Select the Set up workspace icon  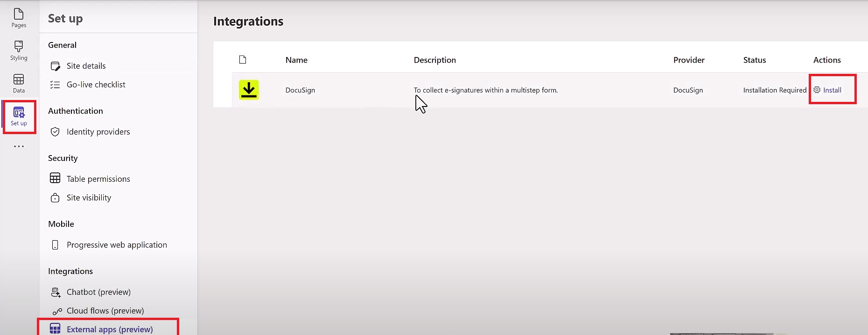tap(19, 116)
